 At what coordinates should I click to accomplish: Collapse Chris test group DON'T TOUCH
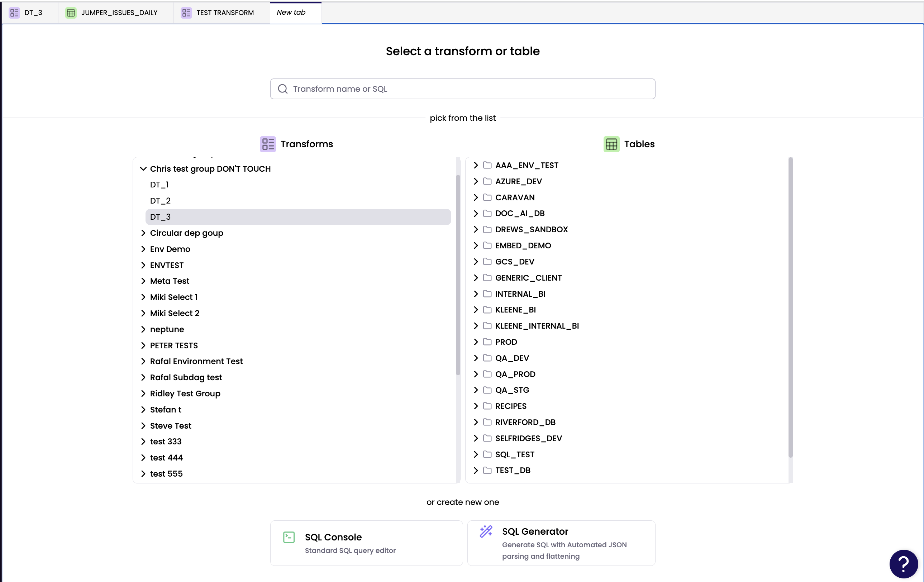(143, 169)
